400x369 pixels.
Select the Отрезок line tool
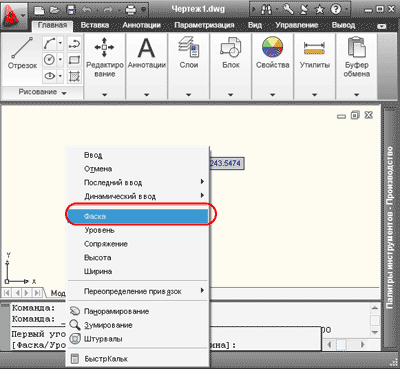click(22, 53)
